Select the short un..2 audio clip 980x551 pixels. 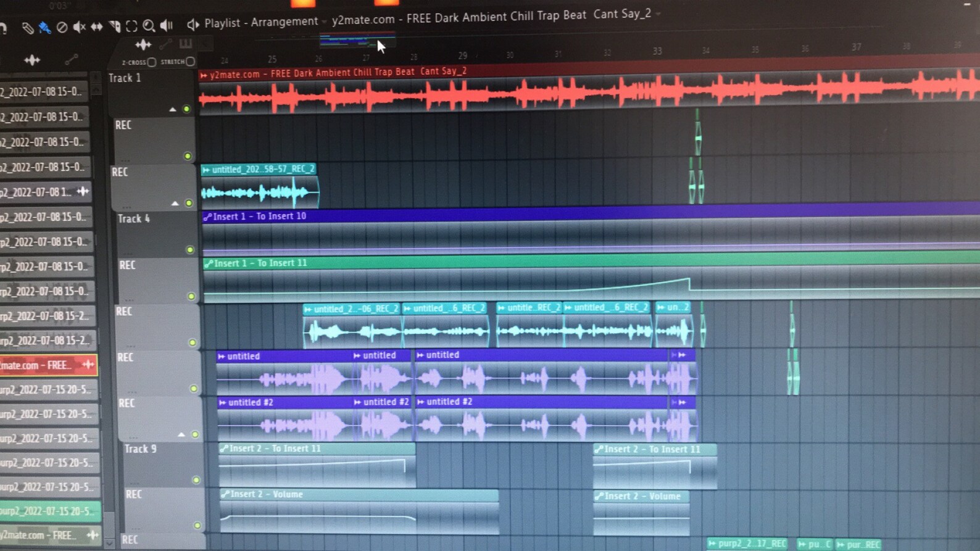point(674,325)
